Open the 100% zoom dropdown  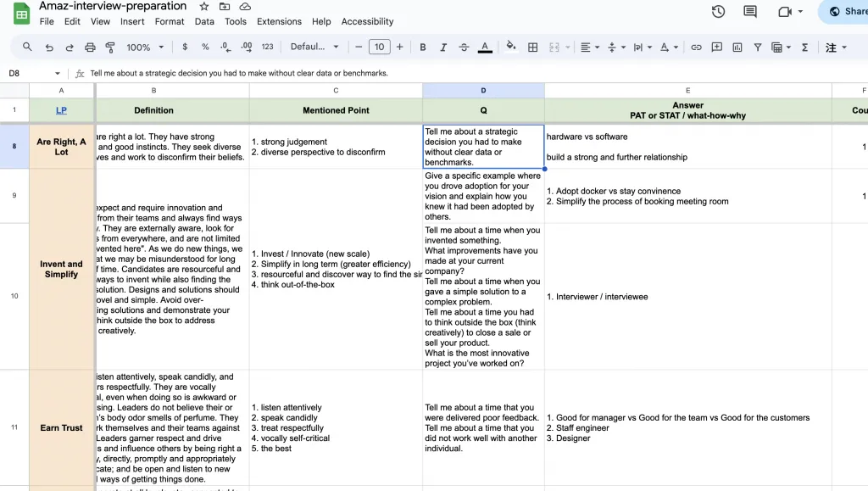click(144, 47)
